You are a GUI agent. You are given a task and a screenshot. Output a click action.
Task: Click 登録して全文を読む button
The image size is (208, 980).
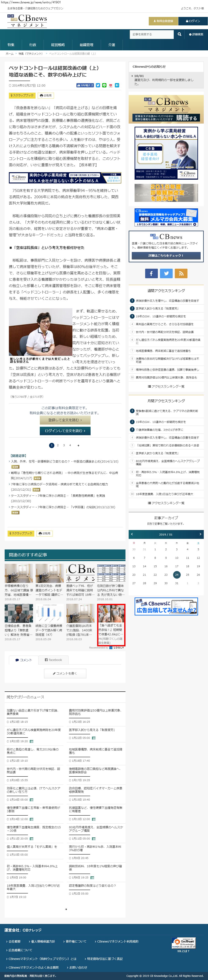65,420
